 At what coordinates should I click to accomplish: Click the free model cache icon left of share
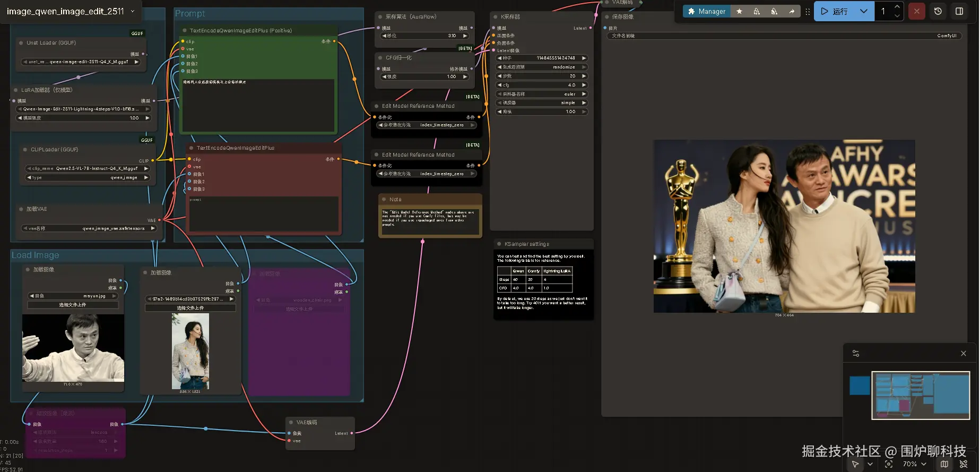tap(774, 11)
